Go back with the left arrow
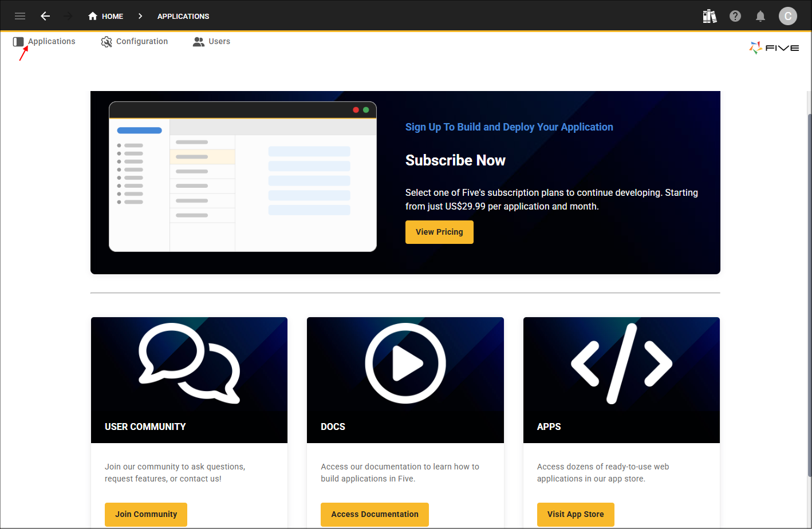This screenshot has height=529, width=812. [45, 16]
